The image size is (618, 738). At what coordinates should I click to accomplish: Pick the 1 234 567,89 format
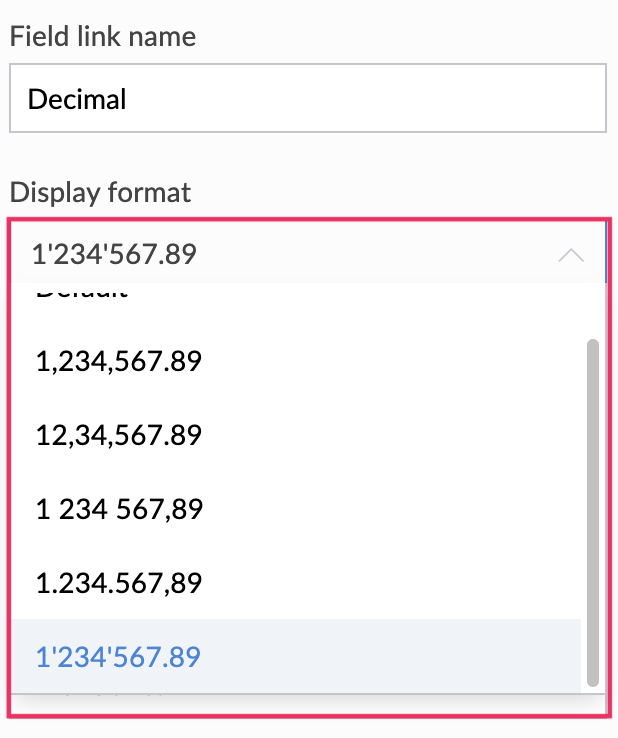[x=119, y=509]
